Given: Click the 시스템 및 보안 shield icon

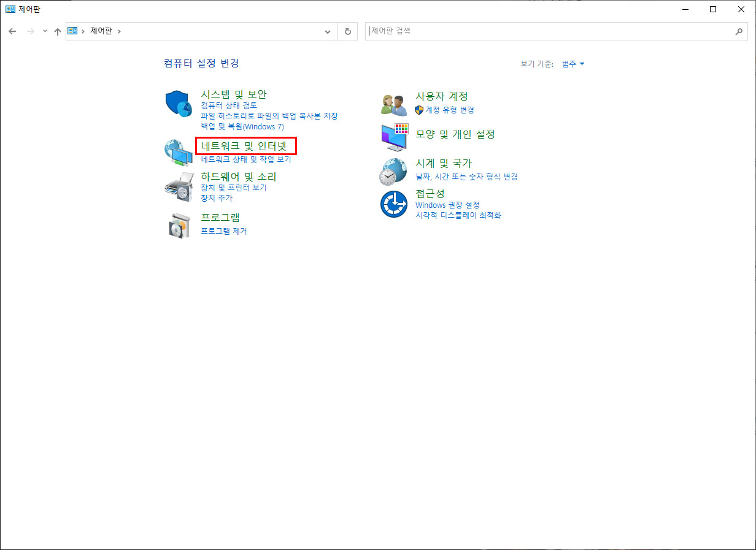Looking at the screenshot, I should pos(177,102).
